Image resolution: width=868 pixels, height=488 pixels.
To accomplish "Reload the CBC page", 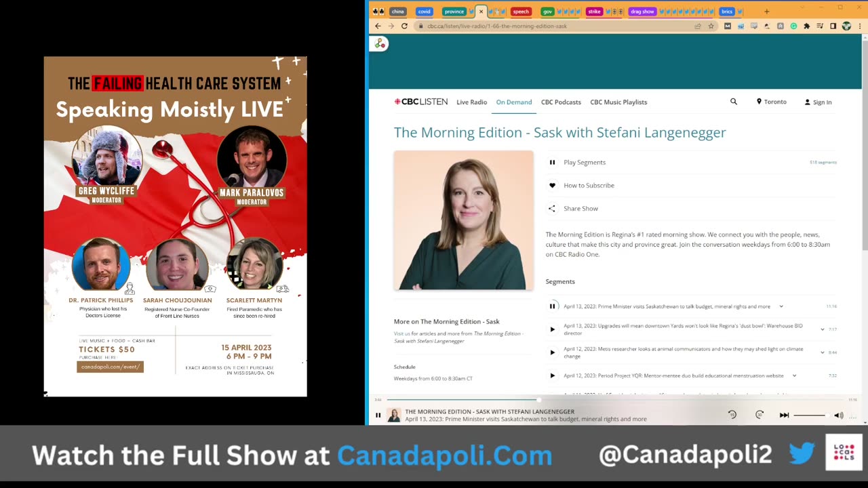I will pos(404,26).
